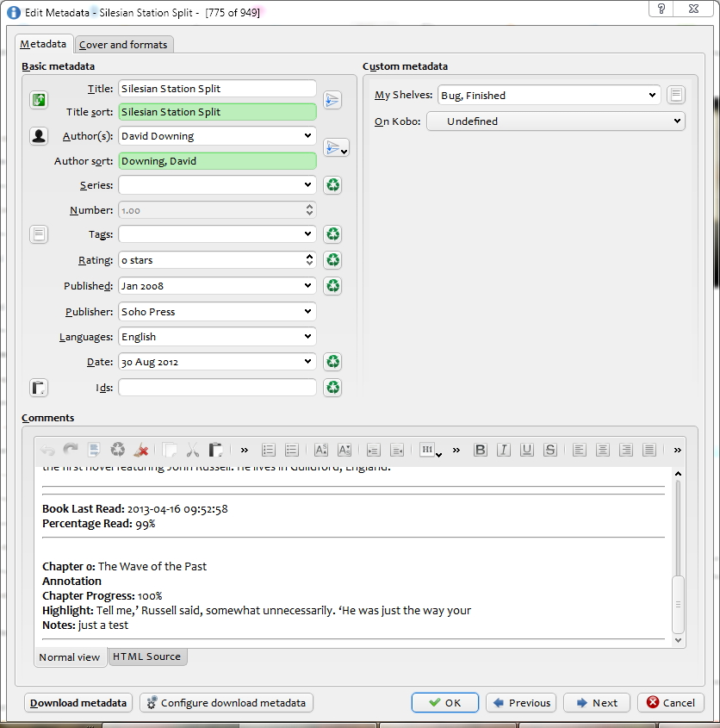Clear the Rating with recycle icon
Viewport: 720px width, 728px height.
[332, 260]
